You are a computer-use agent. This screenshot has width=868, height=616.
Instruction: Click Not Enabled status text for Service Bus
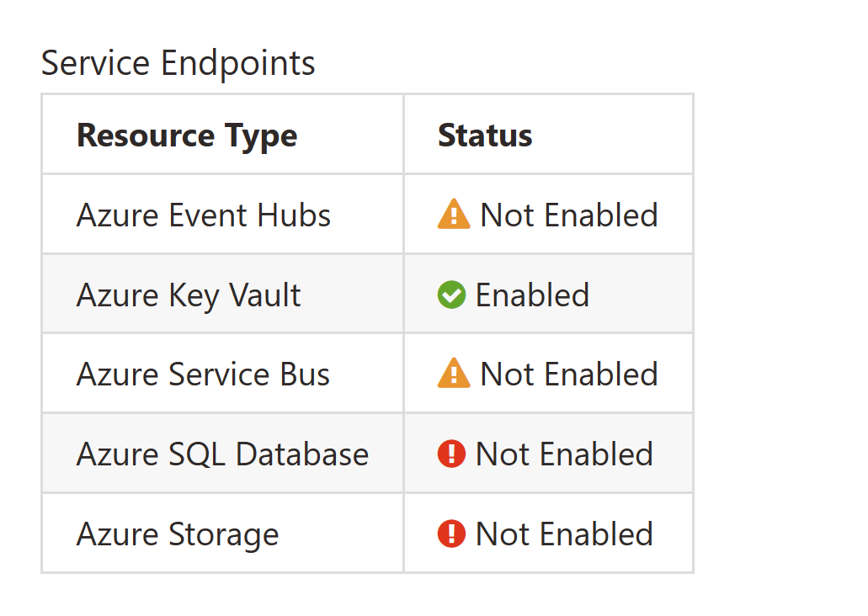pyautogui.click(x=569, y=374)
